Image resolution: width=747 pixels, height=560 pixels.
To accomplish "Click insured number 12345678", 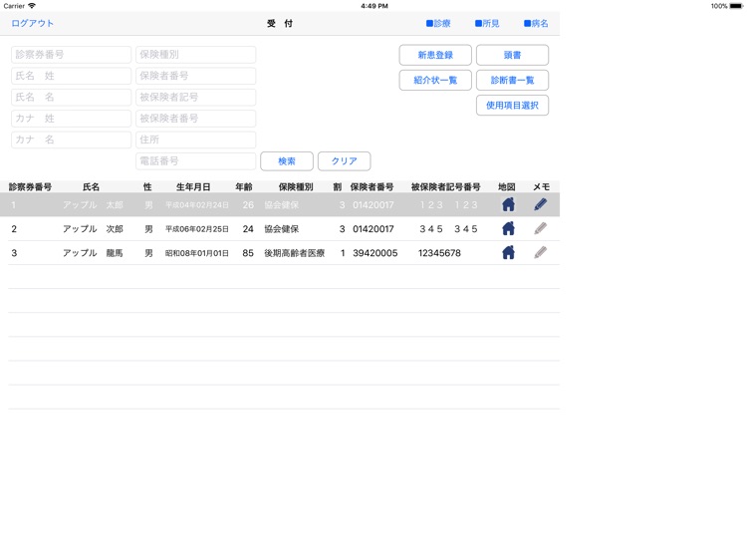I will coord(439,253).
